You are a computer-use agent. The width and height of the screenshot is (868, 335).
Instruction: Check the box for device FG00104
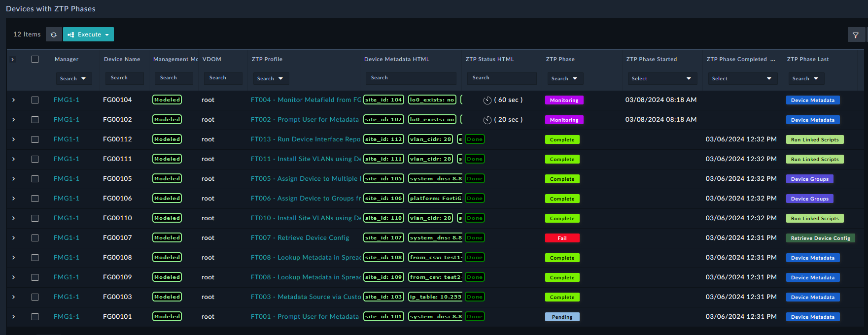[x=35, y=100]
